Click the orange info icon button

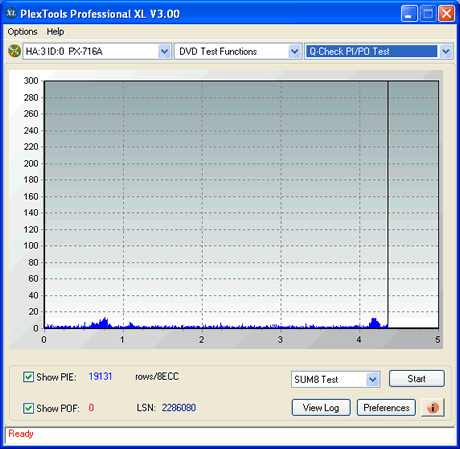tap(433, 407)
